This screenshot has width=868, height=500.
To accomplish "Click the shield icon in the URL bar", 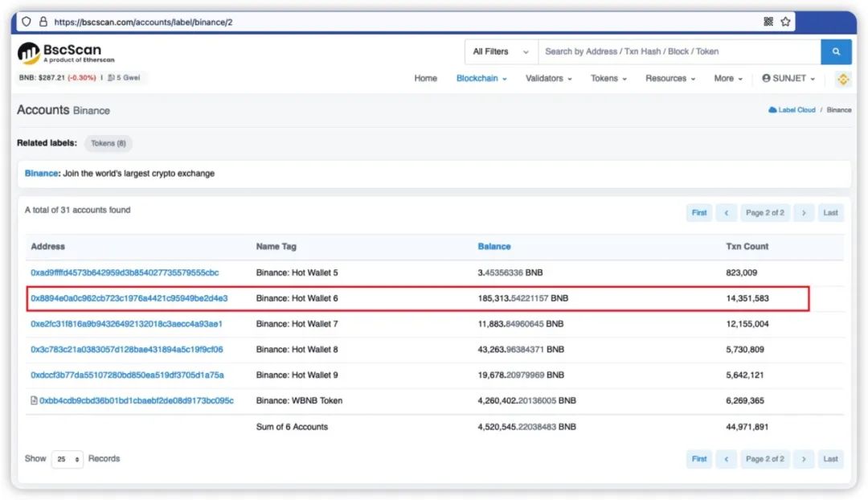I will pyautogui.click(x=27, y=22).
